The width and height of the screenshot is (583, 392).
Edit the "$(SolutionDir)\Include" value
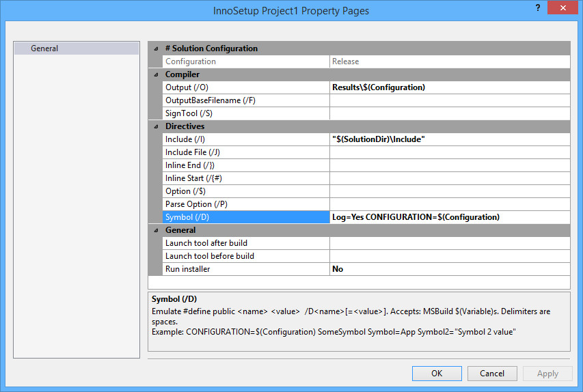click(450, 140)
